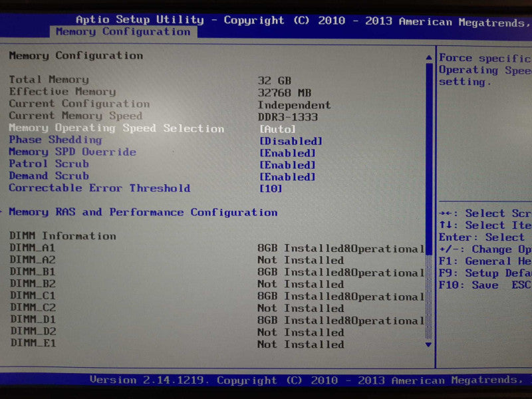The height and width of the screenshot is (399, 532).
Task: Click Current Memory Speed DDR3-1333 value
Action: 288,117
